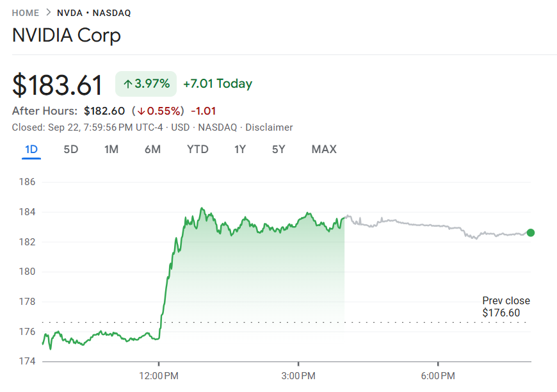Show the YTD chart range
Viewport: 557px width, 392px height.
coord(198,149)
